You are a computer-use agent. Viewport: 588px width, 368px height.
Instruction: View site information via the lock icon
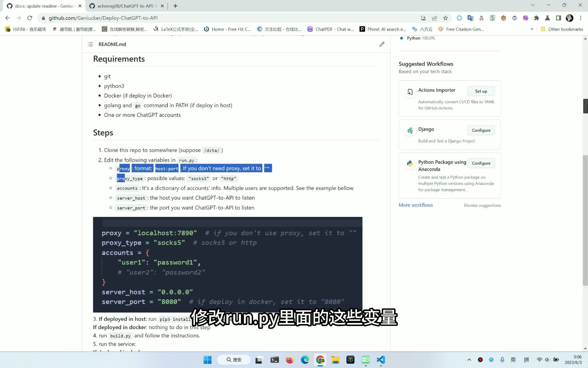43,18
